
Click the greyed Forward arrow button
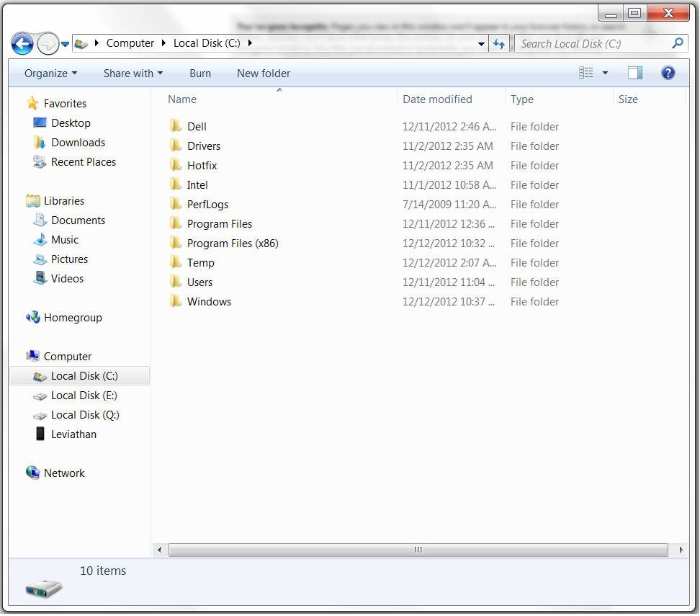48,44
